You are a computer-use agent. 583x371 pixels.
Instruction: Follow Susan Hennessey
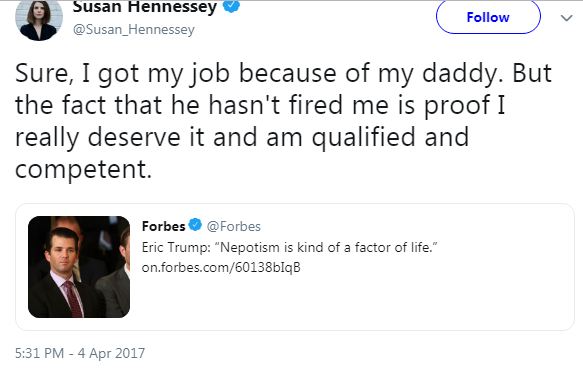tap(488, 17)
